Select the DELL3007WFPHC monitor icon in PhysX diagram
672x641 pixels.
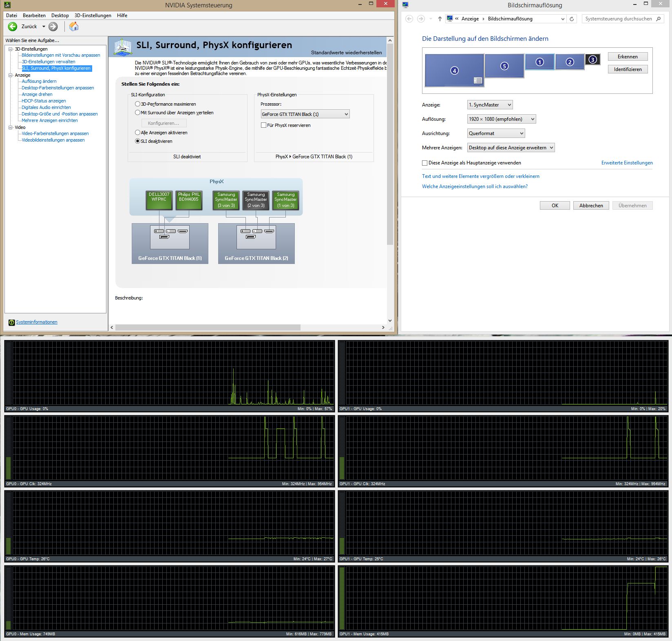click(159, 200)
